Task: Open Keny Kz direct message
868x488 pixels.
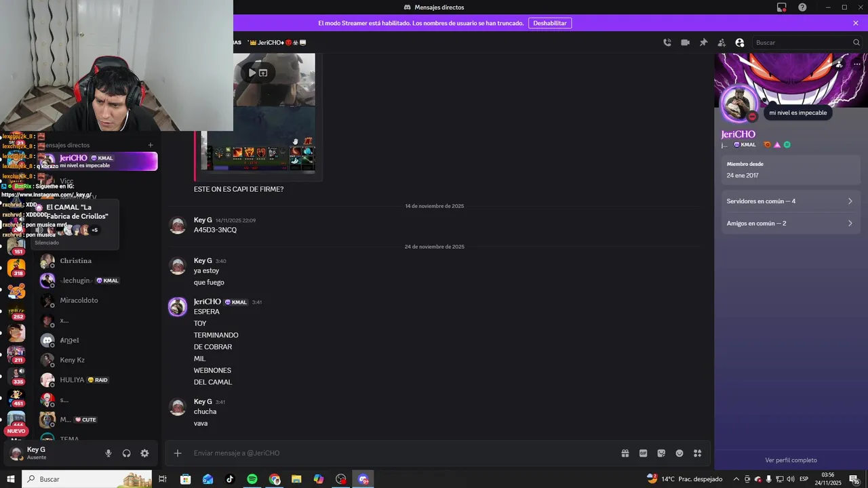Action: (98, 360)
